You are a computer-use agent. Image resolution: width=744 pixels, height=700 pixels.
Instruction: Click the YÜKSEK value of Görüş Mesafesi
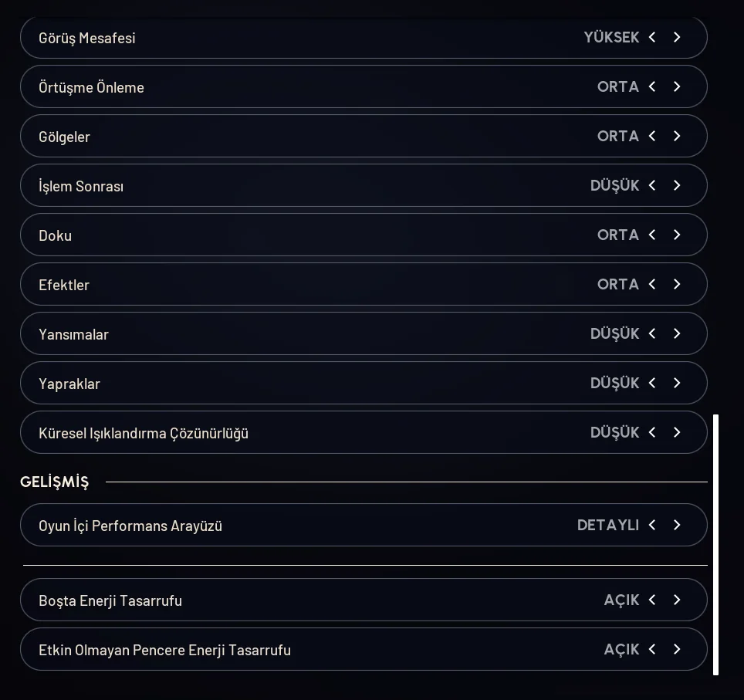(611, 37)
